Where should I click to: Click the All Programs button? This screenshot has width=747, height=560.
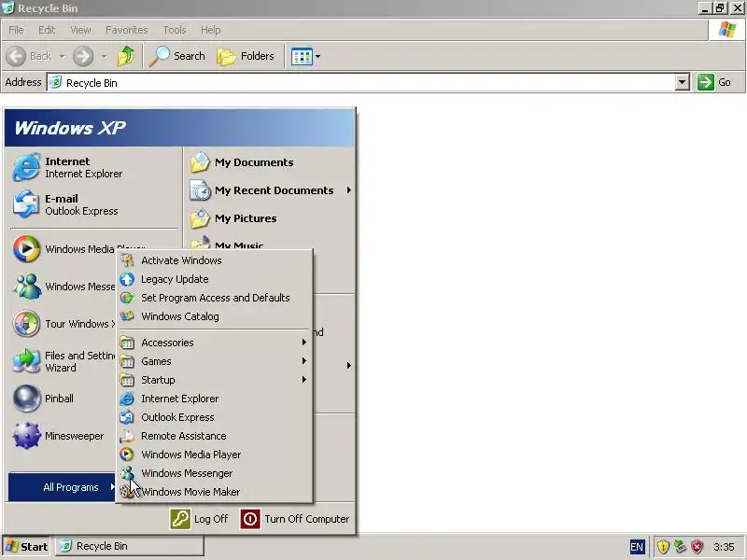pos(62,487)
